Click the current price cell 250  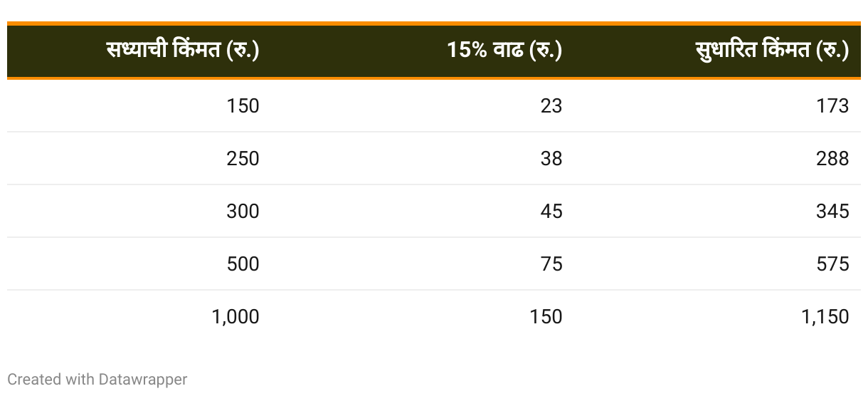(243, 159)
